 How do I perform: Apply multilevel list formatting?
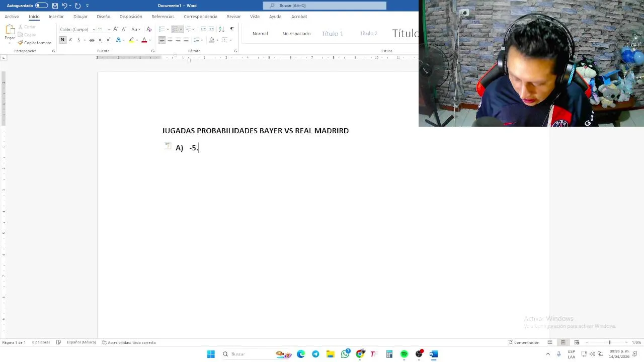coord(189,29)
